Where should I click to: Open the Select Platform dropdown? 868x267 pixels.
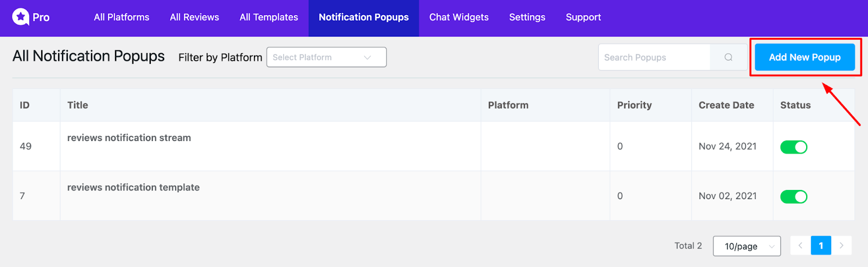pyautogui.click(x=326, y=57)
